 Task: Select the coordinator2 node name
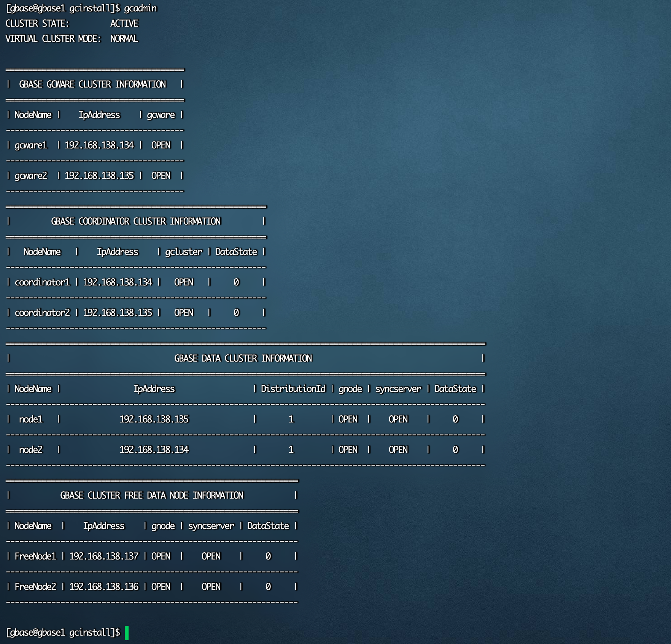[x=42, y=313]
